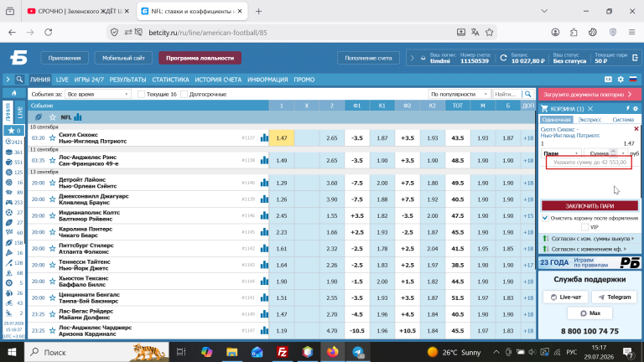Open РЕЗУЛЬТАТЫ menu item
Viewport: 644px width, 362px height.
[x=127, y=80]
